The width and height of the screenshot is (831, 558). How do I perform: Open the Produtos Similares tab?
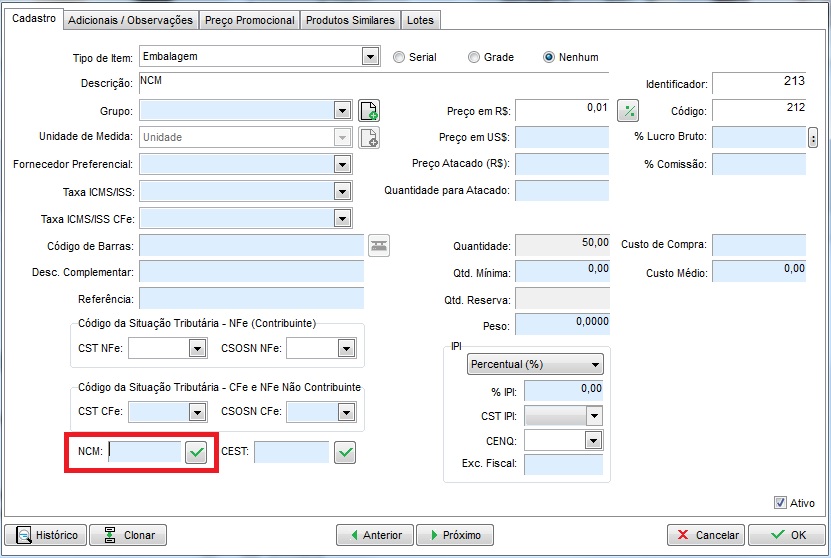pos(350,20)
